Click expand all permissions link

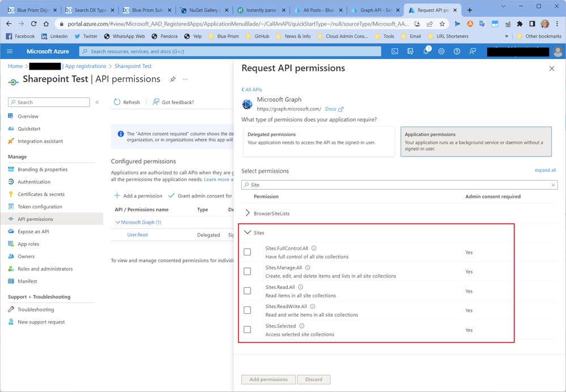point(545,170)
